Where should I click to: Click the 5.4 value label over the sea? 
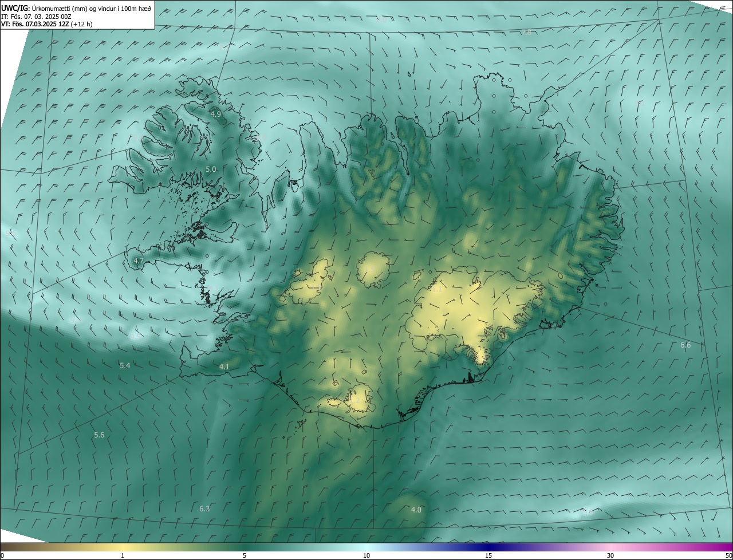(125, 365)
